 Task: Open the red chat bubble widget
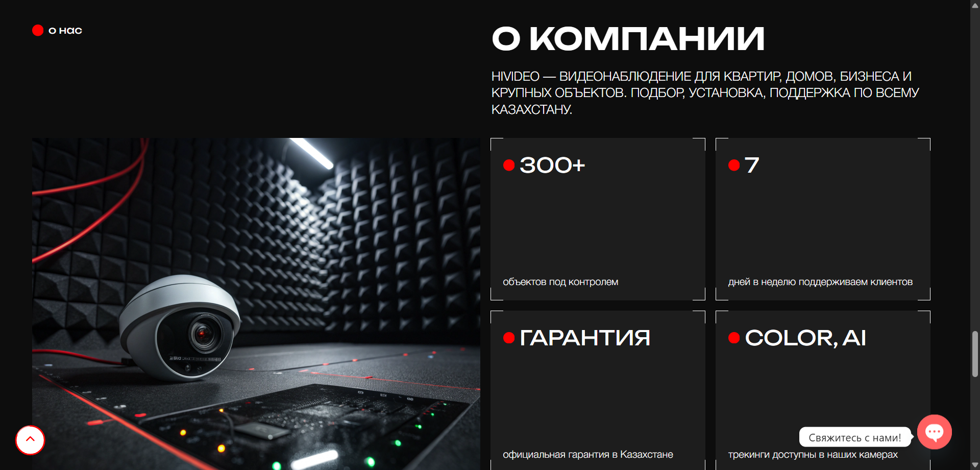click(x=934, y=432)
